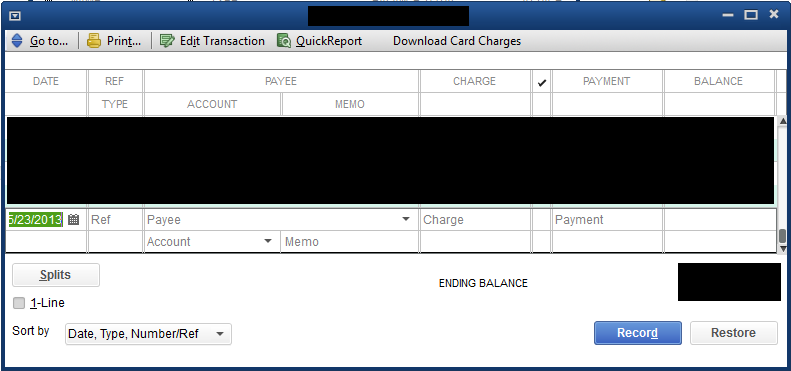Click the QuickReport toolbar label
Viewport: 791px width, 371px height.
[329, 41]
